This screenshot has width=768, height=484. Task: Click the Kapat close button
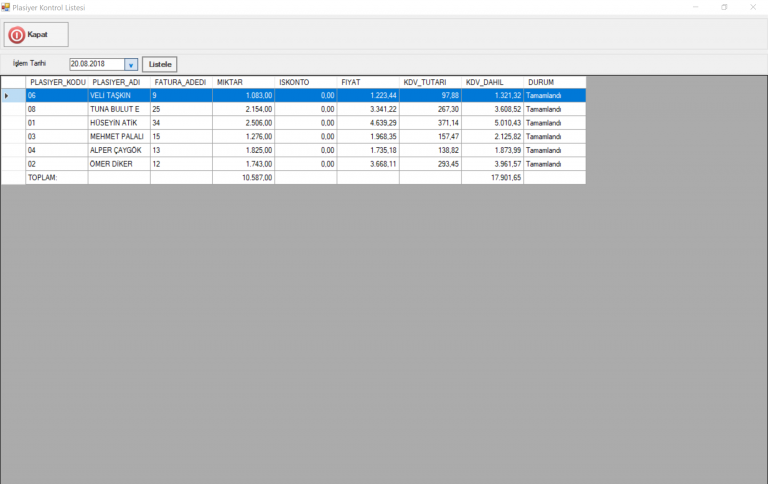point(36,34)
